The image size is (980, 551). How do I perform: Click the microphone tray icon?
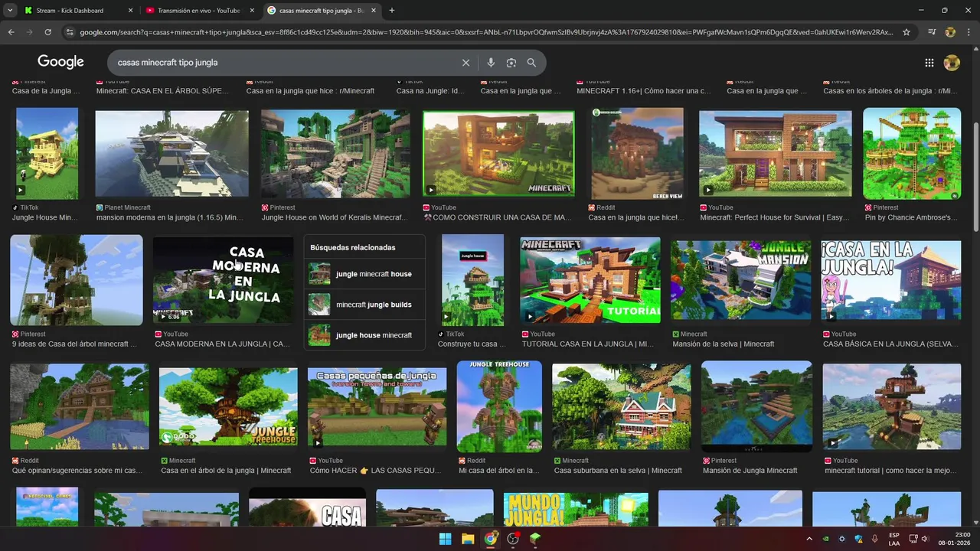tap(874, 539)
